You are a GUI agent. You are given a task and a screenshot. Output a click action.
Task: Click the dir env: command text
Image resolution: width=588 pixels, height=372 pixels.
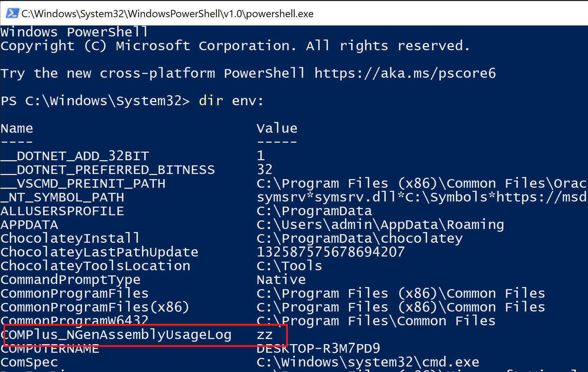tap(231, 100)
